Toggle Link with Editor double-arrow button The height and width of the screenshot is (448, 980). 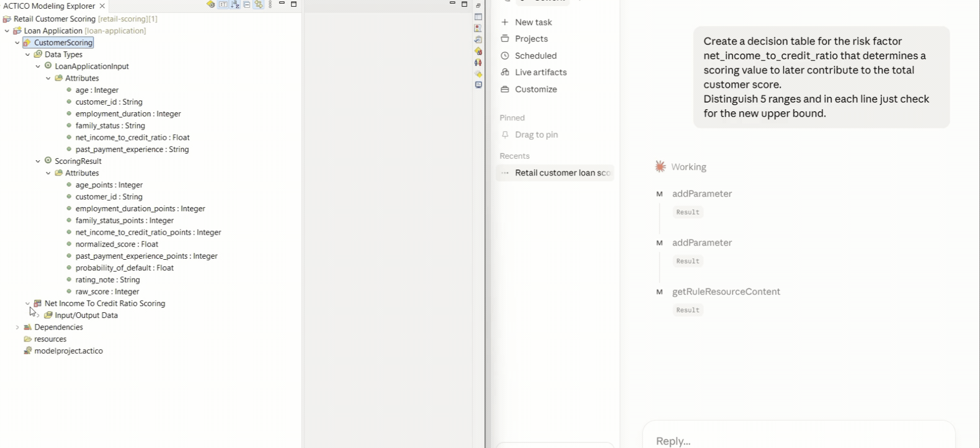coord(259,5)
